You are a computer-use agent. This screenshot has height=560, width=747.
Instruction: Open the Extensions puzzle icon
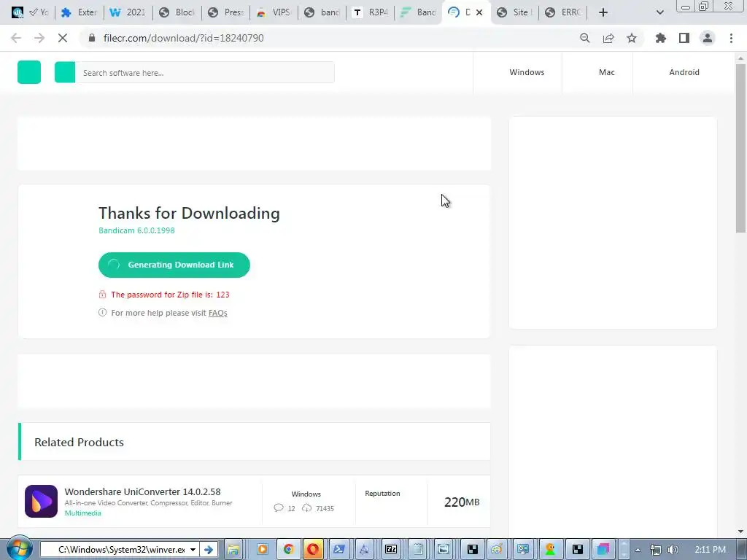pyautogui.click(x=661, y=38)
